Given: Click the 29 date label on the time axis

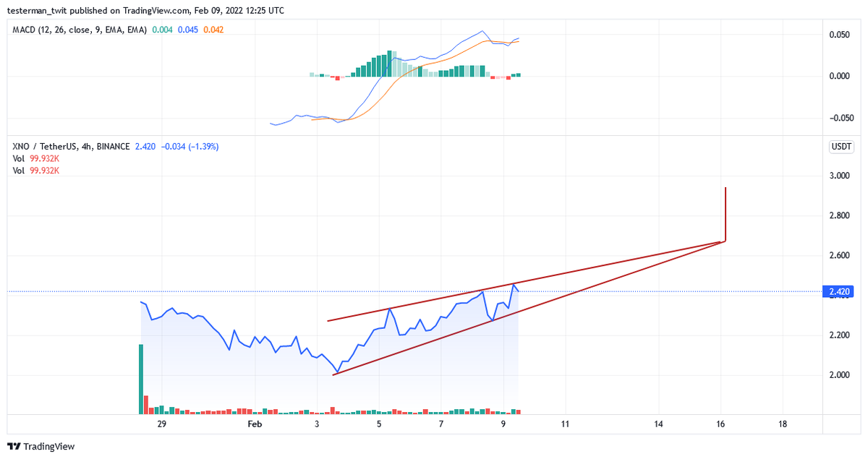Looking at the screenshot, I should click(161, 424).
